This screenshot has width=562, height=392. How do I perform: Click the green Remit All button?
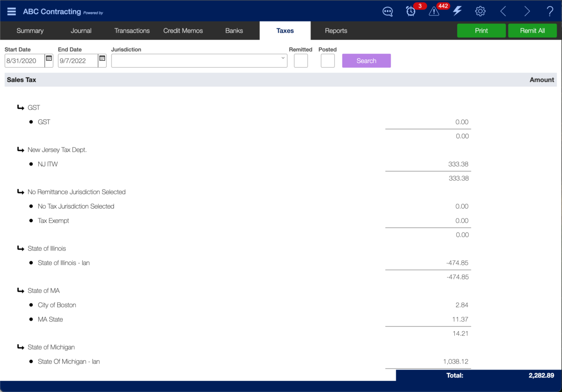coord(532,31)
